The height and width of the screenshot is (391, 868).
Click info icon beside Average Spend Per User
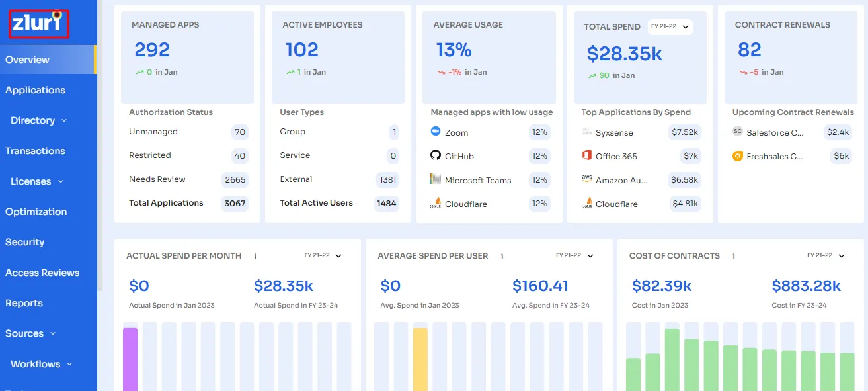click(502, 255)
